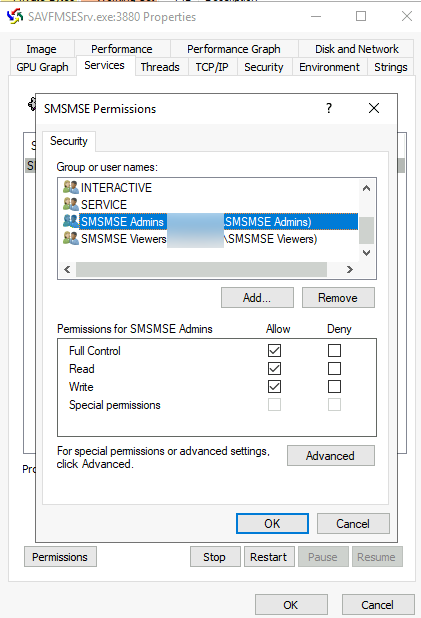Click the INTERACTIVE group icon
421x618 pixels.
[71, 187]
